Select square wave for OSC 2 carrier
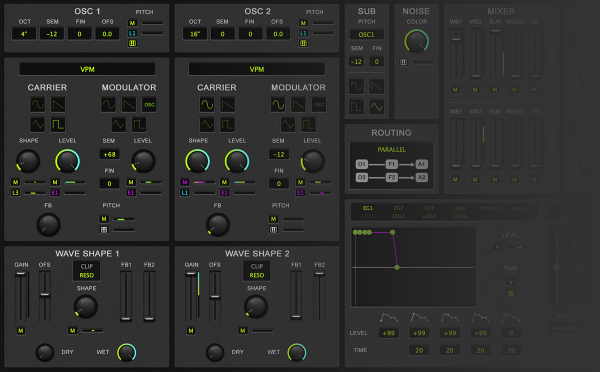 228,124
